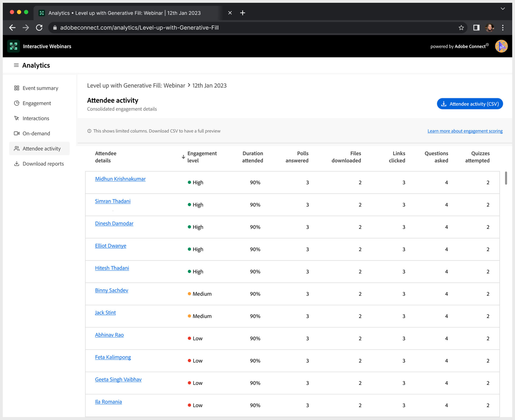Click on attendee Midhun Krishnakumar profile link
Viewport: 515px width, 420px height.
pyautogui.click(x=120, y=179)
